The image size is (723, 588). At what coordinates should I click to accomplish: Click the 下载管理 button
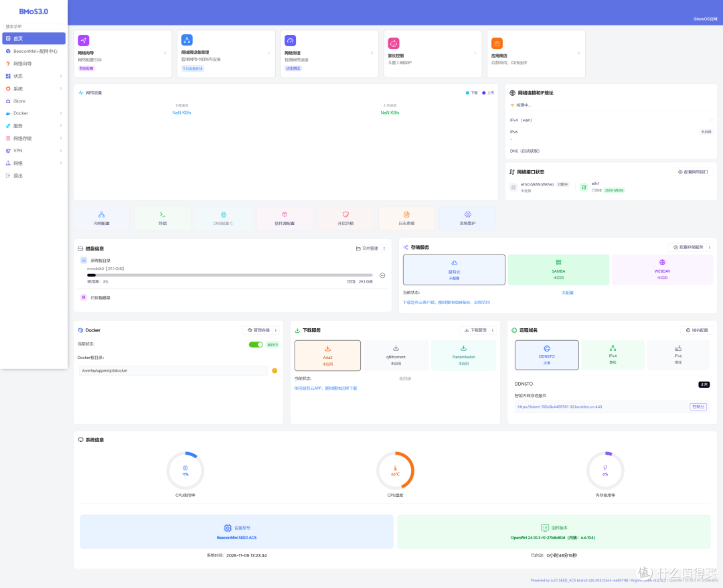(475, 330)
